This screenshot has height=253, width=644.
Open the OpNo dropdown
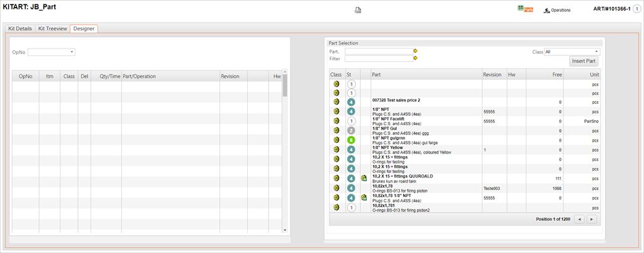72,52
